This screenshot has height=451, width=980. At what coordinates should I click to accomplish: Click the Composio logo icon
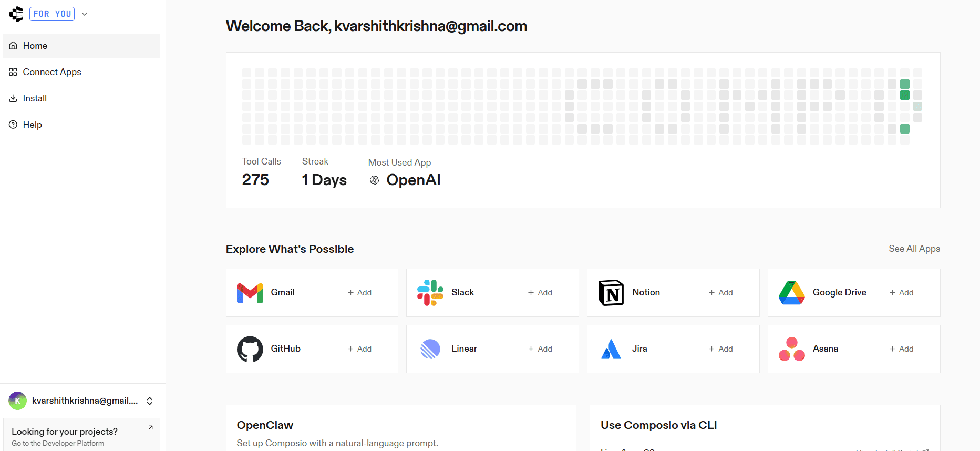tap(16, 14)
